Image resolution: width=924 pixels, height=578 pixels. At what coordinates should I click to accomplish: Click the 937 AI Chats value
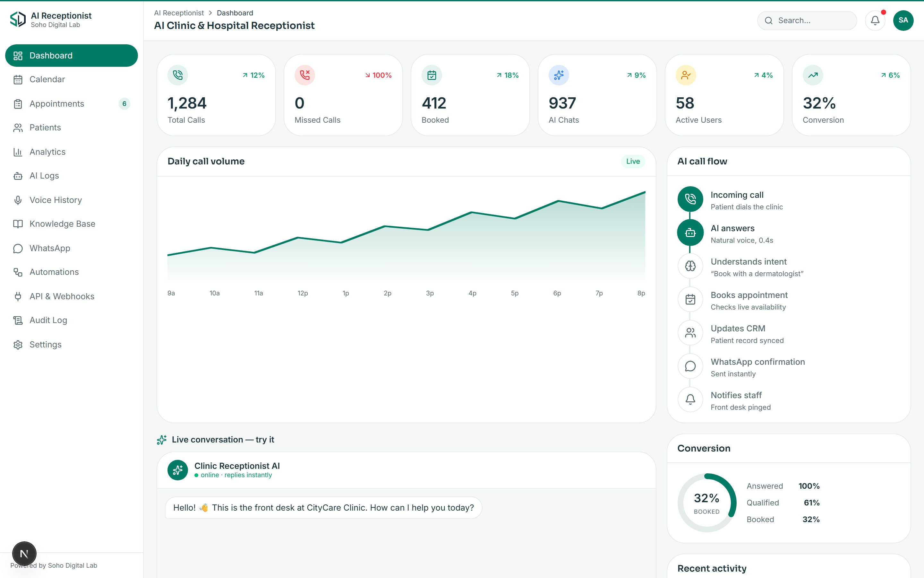coord(562,103)
